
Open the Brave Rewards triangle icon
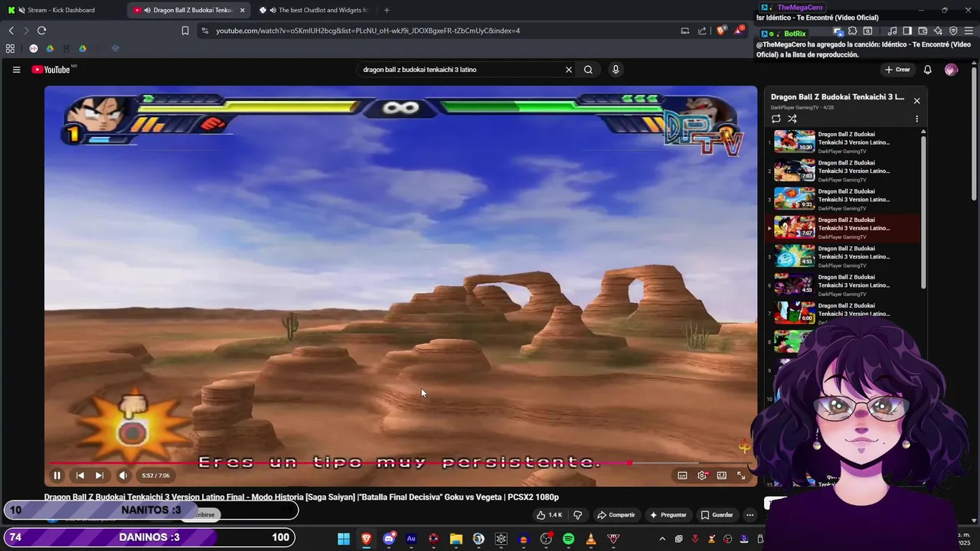tap(739, 31)
